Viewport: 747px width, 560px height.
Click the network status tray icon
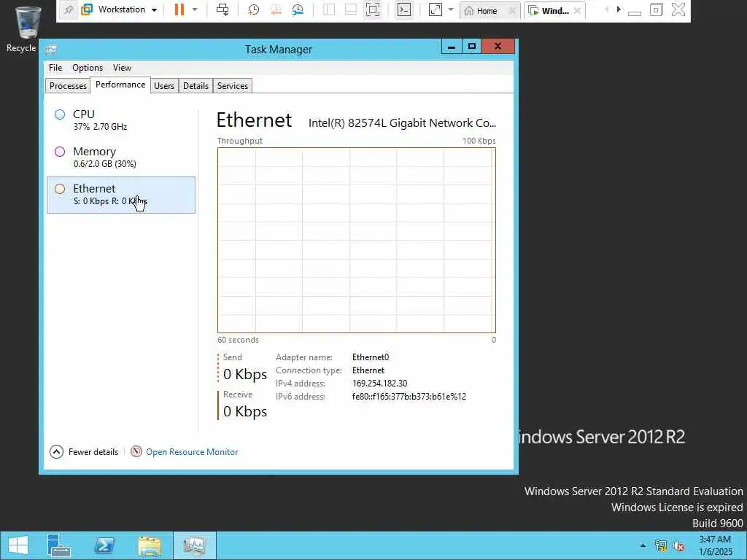tap(661, 545)
